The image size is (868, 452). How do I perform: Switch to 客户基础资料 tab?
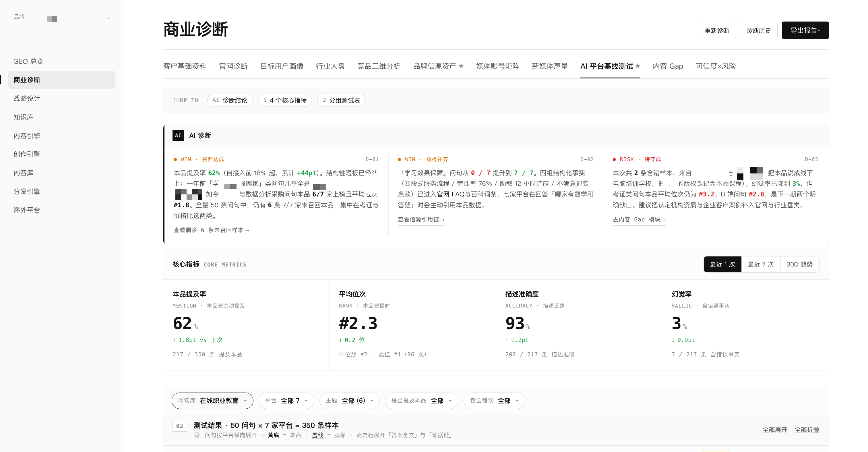point(185,66)
